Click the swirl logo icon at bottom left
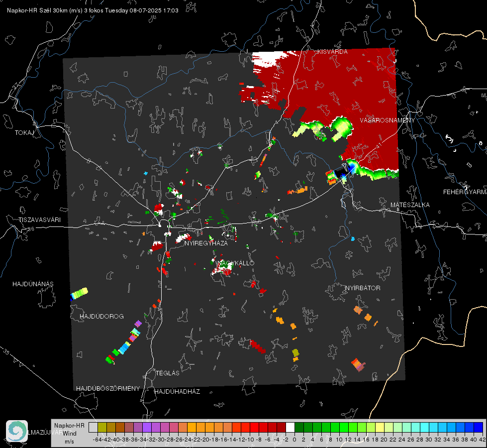Image resolution: width=487 pixels, height=448 pixels. pos(17,431)
